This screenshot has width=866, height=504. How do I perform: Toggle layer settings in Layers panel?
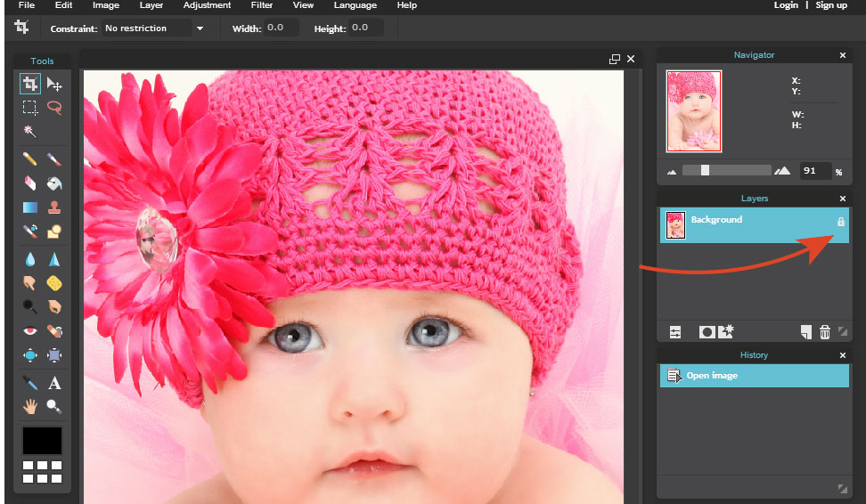pyautogui.click(x=675, y=332)
